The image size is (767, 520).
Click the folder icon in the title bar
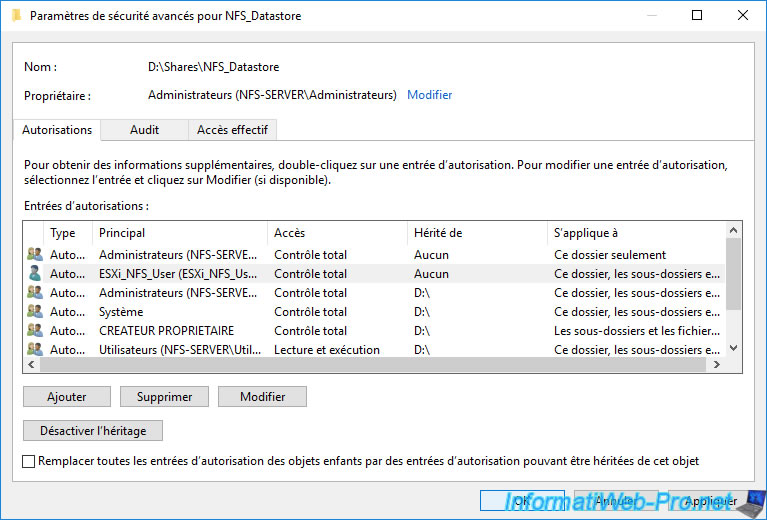[15, 16]
